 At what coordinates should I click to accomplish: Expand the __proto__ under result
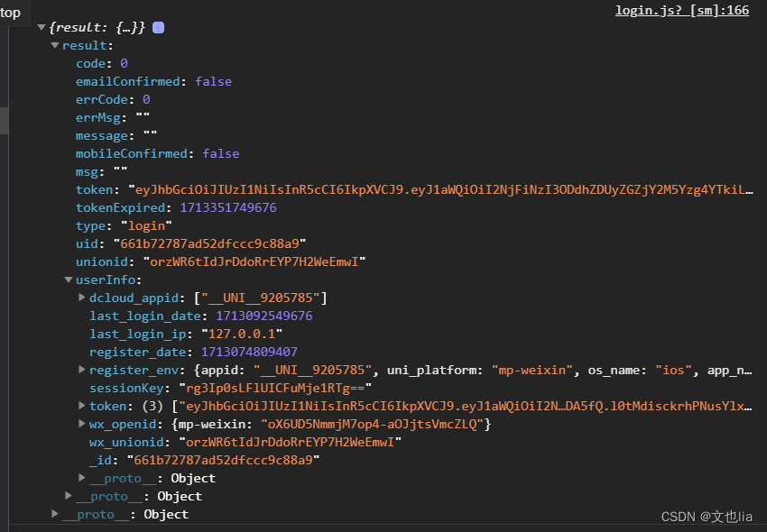[x=69, y=496]
